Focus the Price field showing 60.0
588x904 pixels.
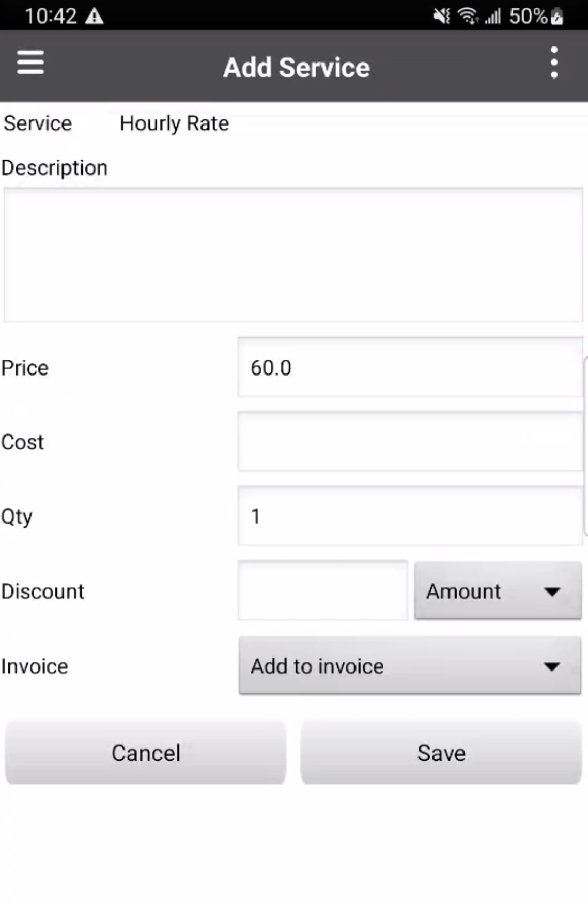click(410, 368)
